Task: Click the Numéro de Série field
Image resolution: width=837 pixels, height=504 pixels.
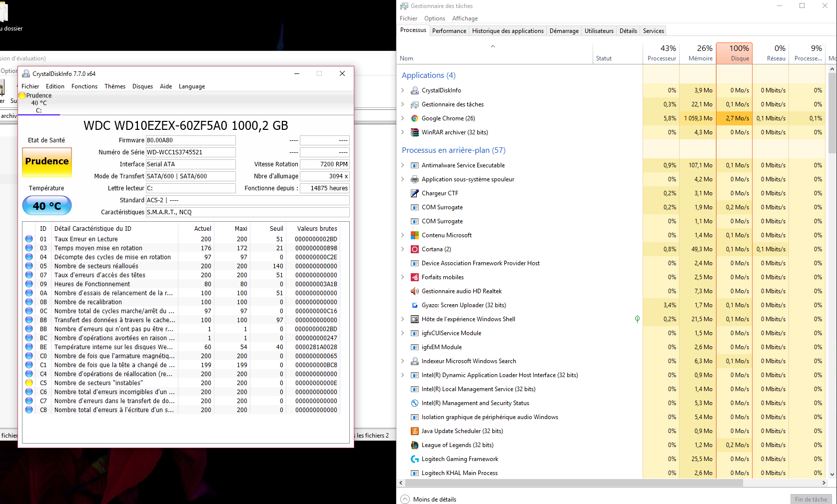Action: (190, 152)
